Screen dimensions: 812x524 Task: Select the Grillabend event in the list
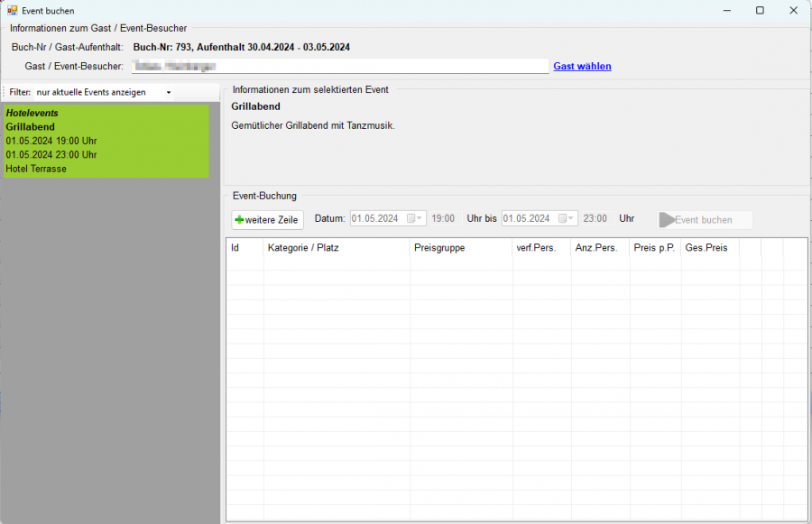(x=106, y=141)
